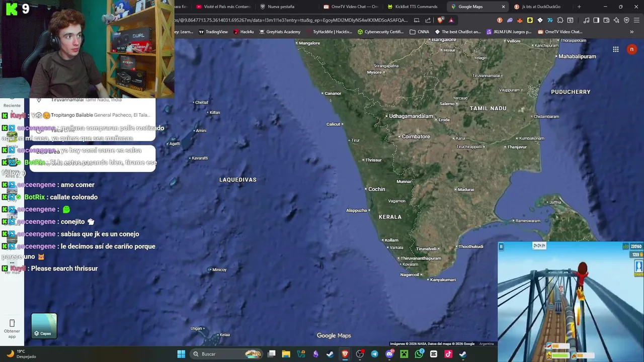644x362 pixels.
Task: Click the Madurai city label on map
Action: [466, 190]
